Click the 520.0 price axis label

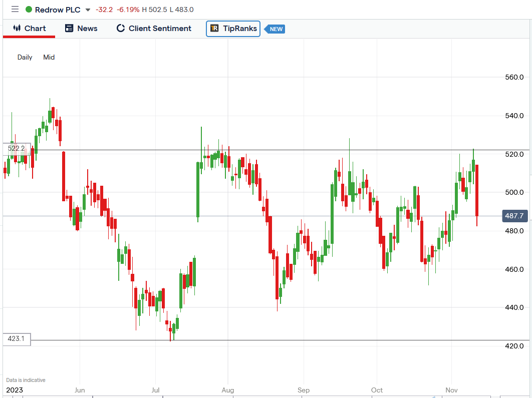click(x=514, y=154)
